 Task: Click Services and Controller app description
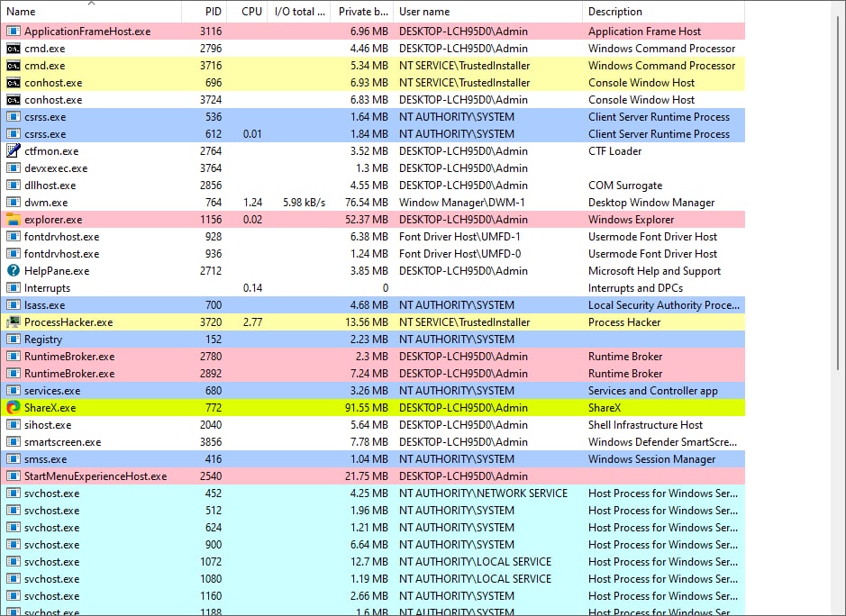pyautogui.click(x=653, y=391)
